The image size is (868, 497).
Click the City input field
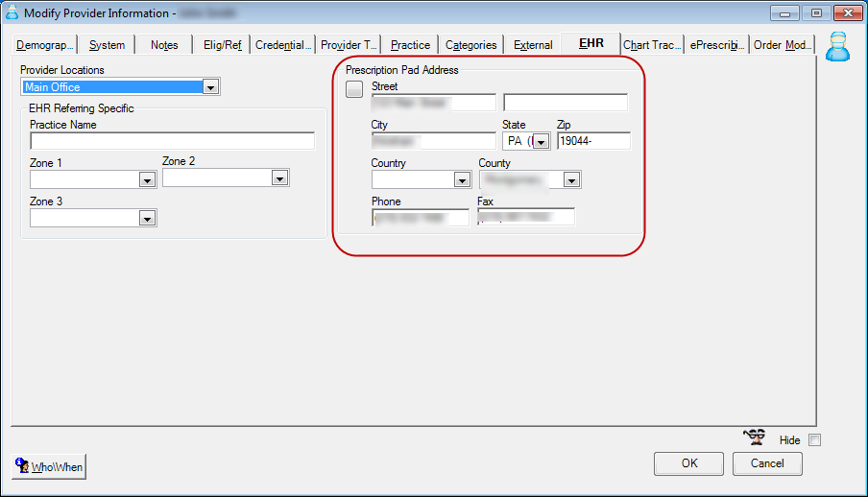point(433,141)
